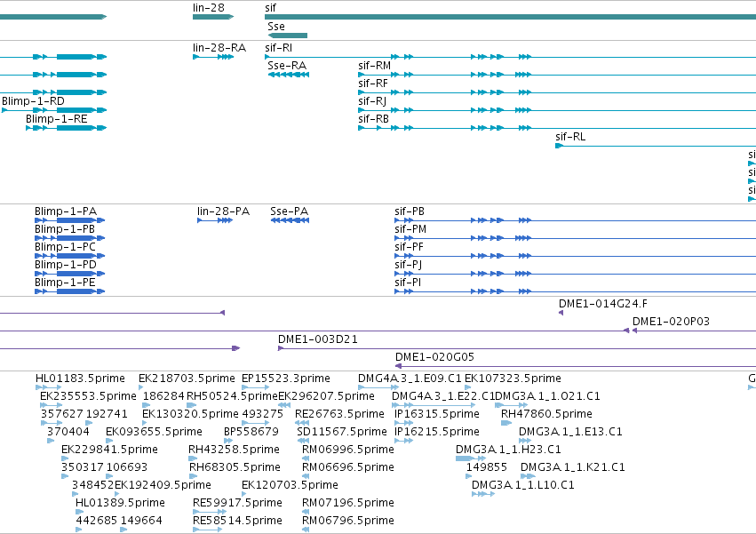The width and height of the screenshot is (756, 534).
Task: Select EST RE59917.5prime
Action: 238,504
